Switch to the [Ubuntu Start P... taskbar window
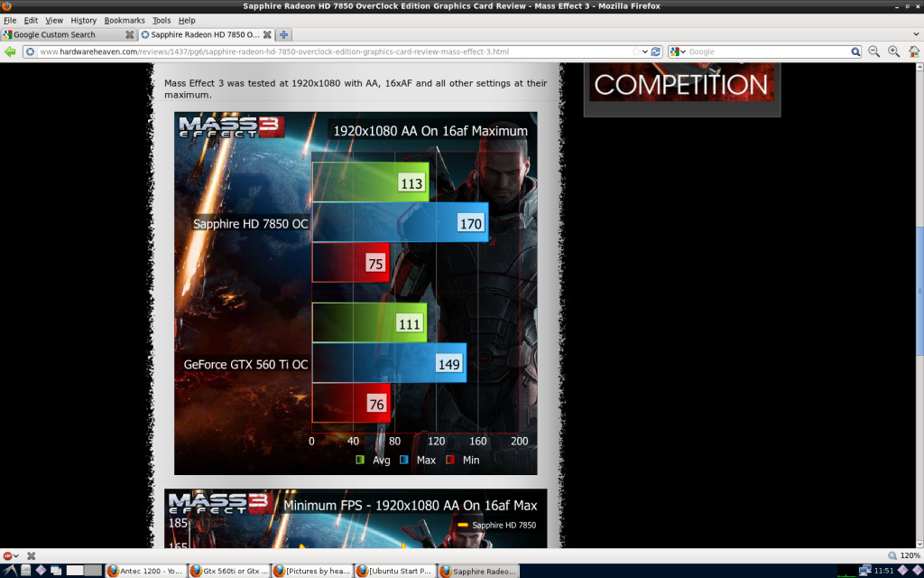This screenshot has height=578, width=924. click(x=395, y=571)
